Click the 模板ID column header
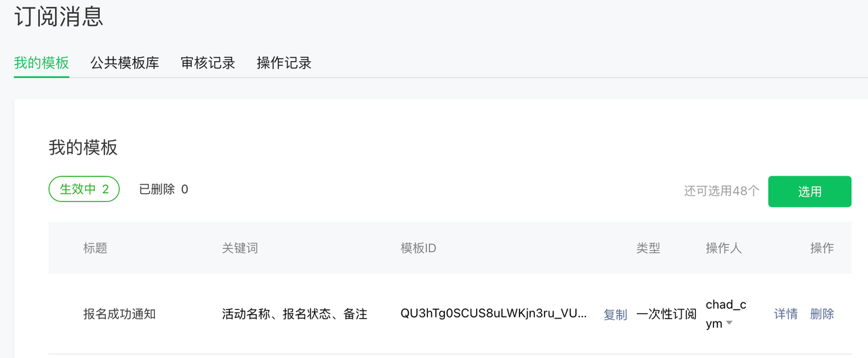The height and width of the screenshot is (358, 868). click(418, 248)
